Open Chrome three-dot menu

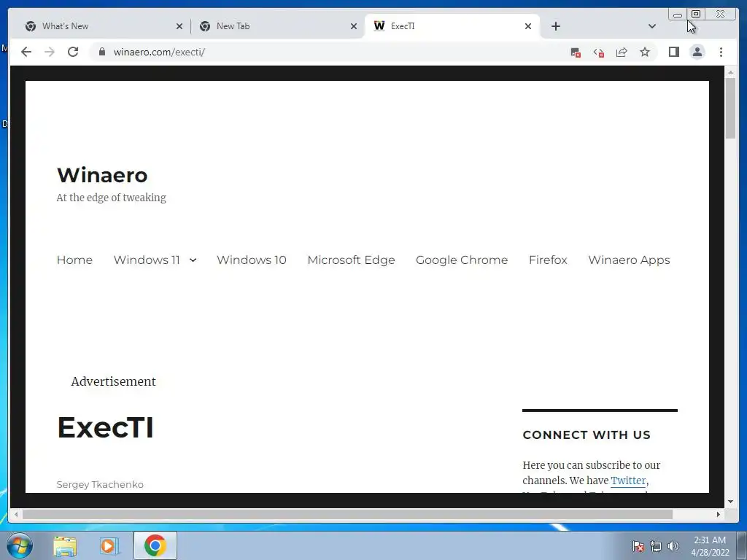[721, 52]
